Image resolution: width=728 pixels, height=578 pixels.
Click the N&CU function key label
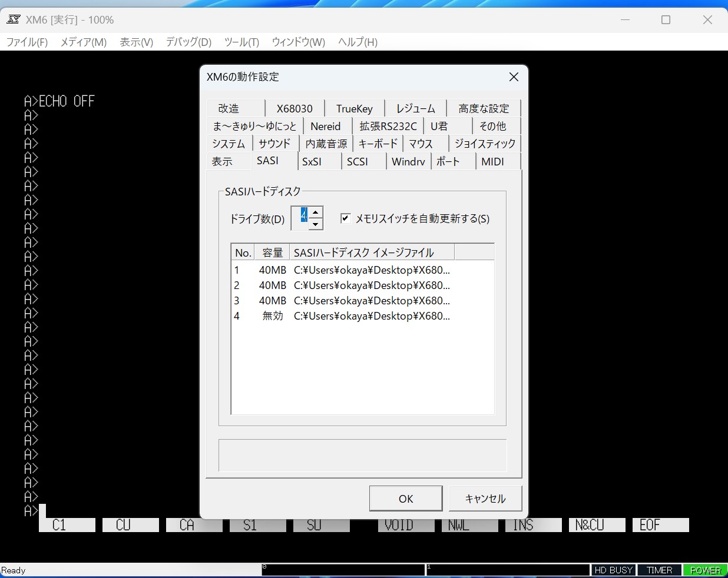pyautogui.click(x=597, y=525)
